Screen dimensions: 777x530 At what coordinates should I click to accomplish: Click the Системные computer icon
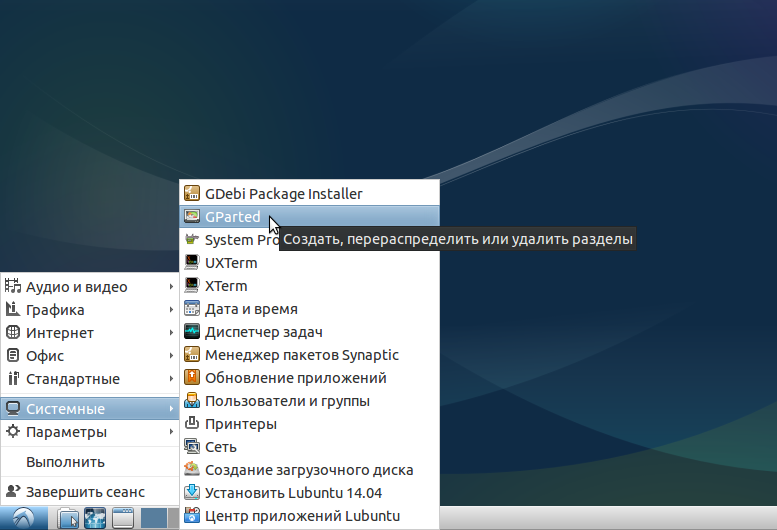13,409
